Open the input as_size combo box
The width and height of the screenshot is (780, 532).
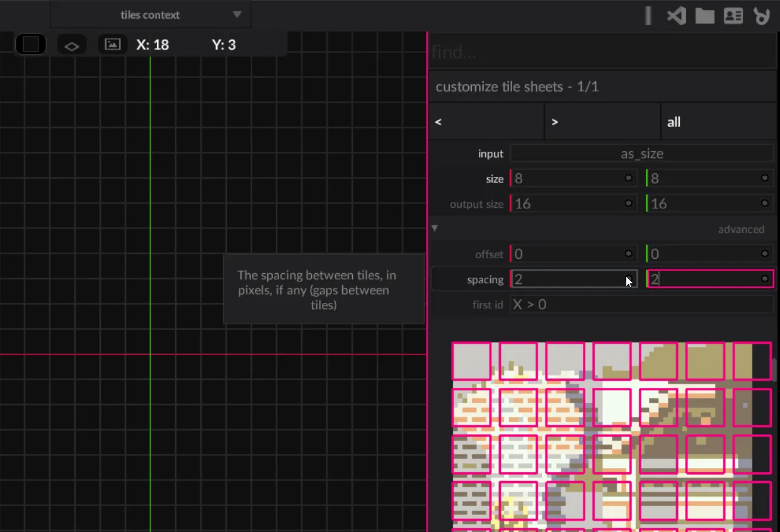(x=641, y=154)
